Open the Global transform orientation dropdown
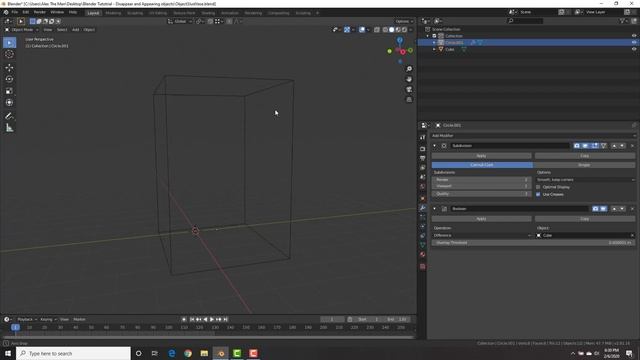 180,21
